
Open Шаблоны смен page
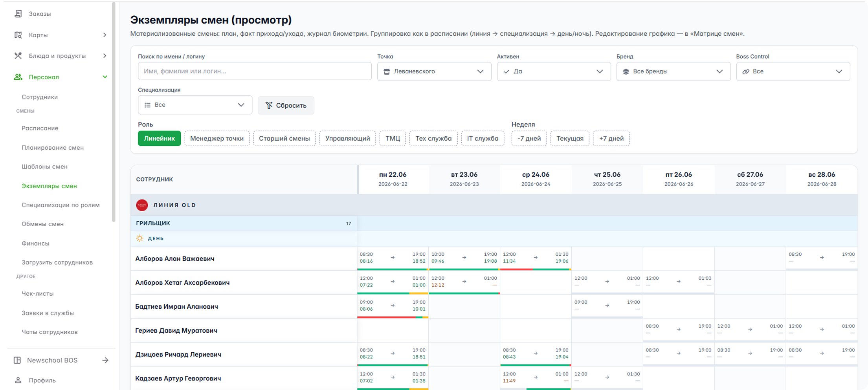[x=44, y=167]
